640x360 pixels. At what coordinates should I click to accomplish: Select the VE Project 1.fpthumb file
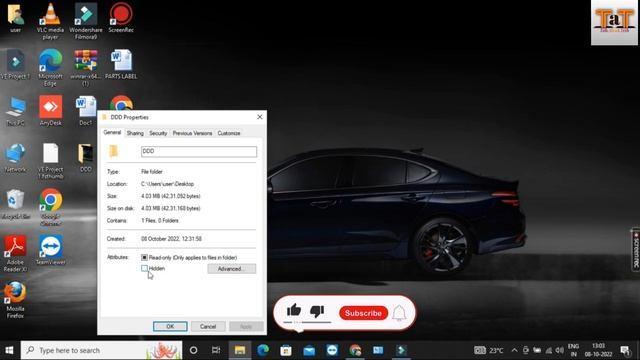tap(51, 161)
